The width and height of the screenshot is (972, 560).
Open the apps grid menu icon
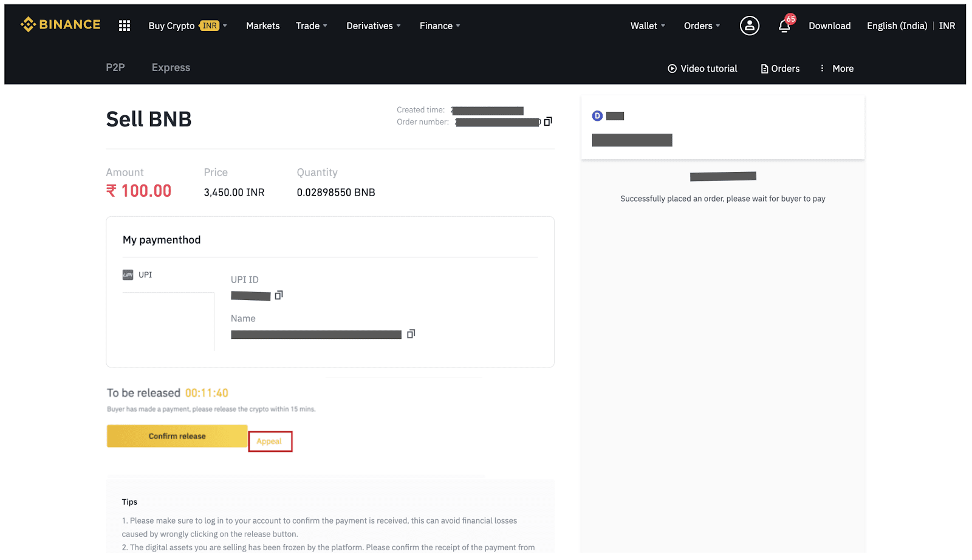point(125,26)
